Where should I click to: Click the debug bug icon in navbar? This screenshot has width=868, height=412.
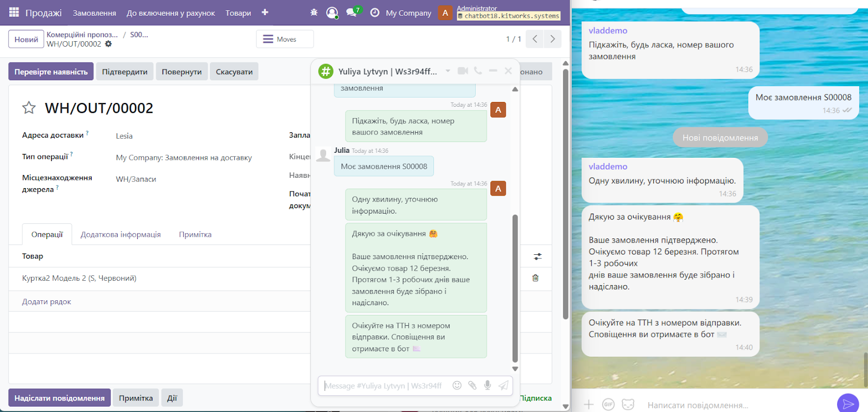coord(314,12)
